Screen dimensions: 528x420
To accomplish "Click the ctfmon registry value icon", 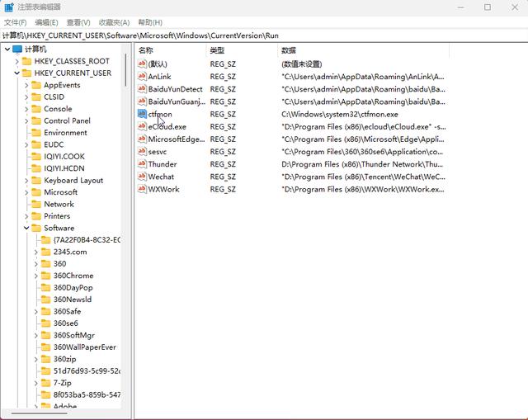I will (x=142, y=114).
